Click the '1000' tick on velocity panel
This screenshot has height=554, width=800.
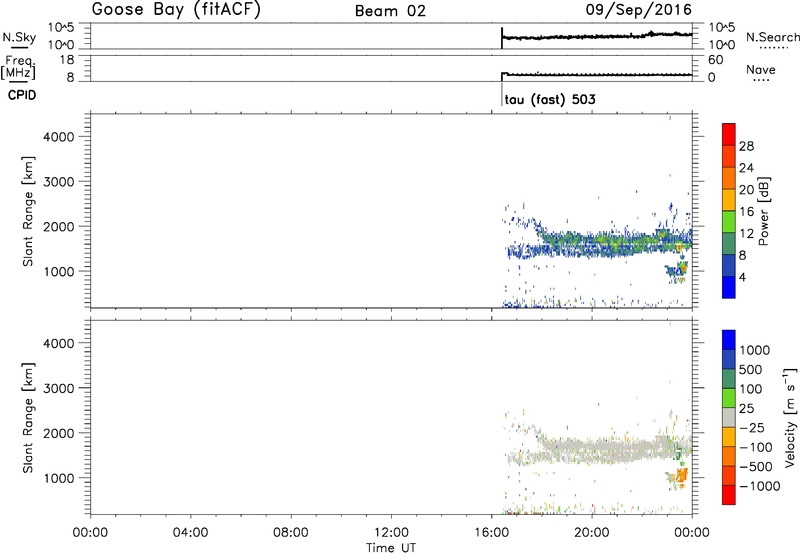click(x=59, y=478)
